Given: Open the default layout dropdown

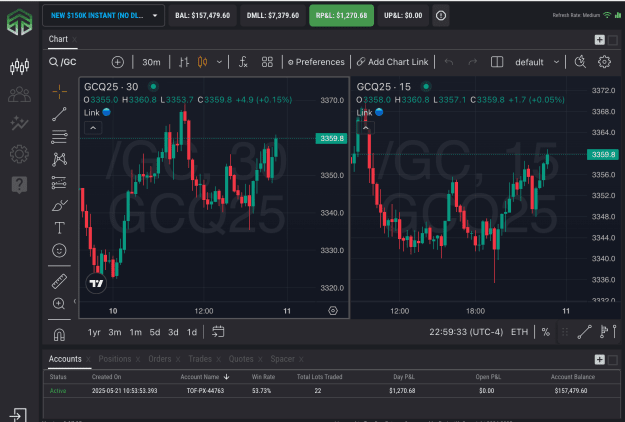Looking at the screenshot, I should click(x=537, y=62).
